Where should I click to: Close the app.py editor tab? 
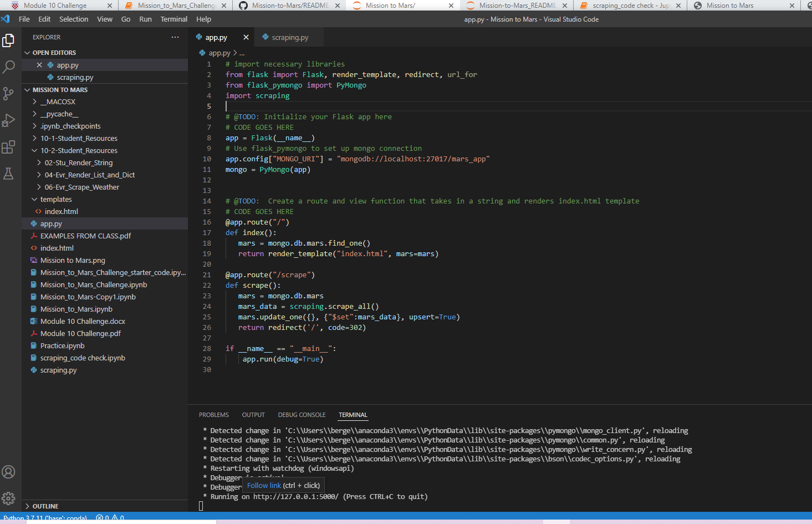coord(246,37)
